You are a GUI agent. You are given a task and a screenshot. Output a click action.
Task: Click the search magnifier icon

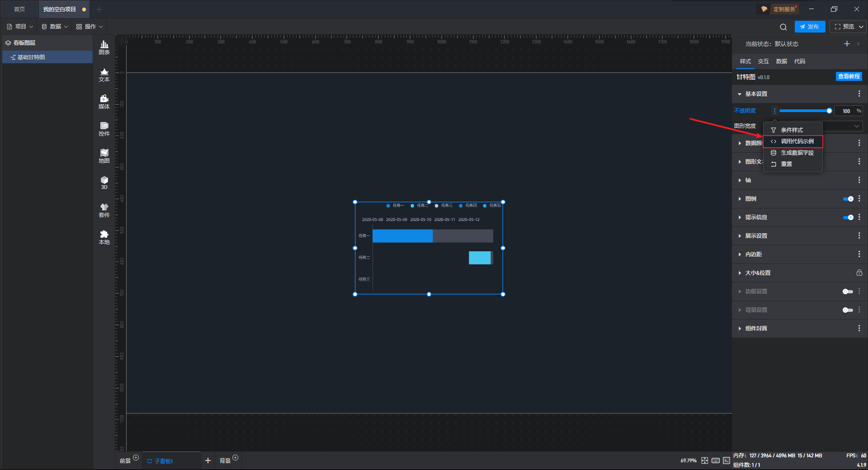point(783,27)
